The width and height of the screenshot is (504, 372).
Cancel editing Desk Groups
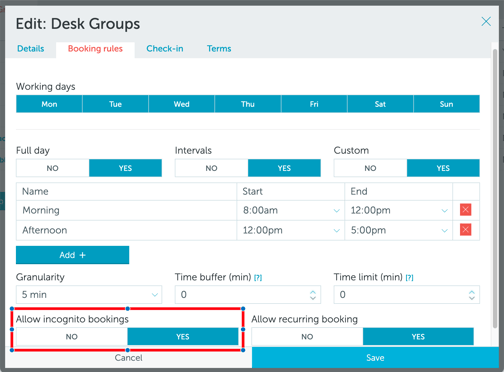[x=128, y=358]
